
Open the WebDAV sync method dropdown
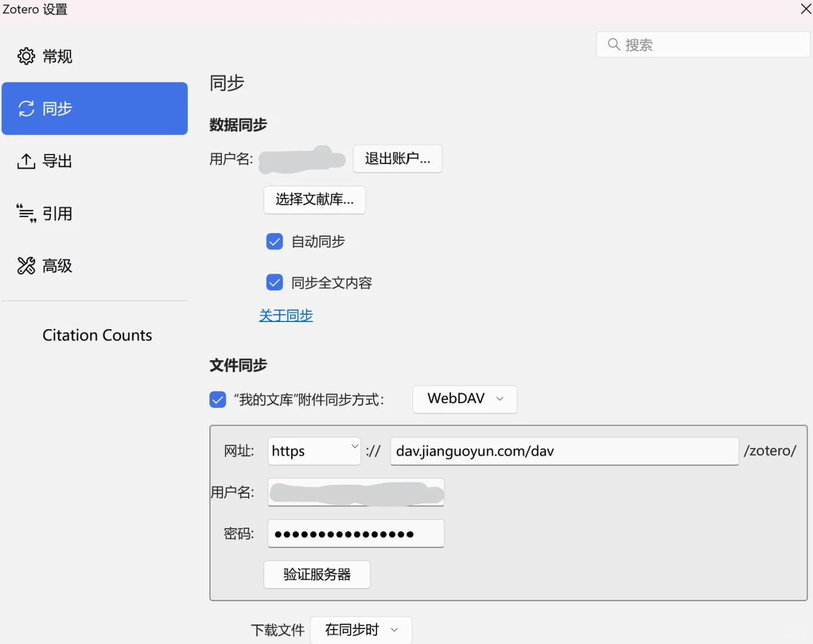click(x=464, y=399)
